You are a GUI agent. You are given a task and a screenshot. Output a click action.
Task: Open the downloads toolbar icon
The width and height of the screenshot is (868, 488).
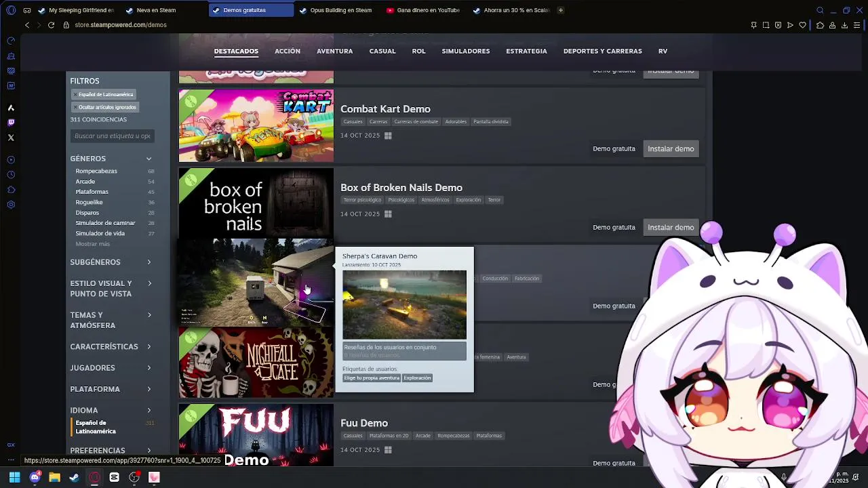(844, 25)
